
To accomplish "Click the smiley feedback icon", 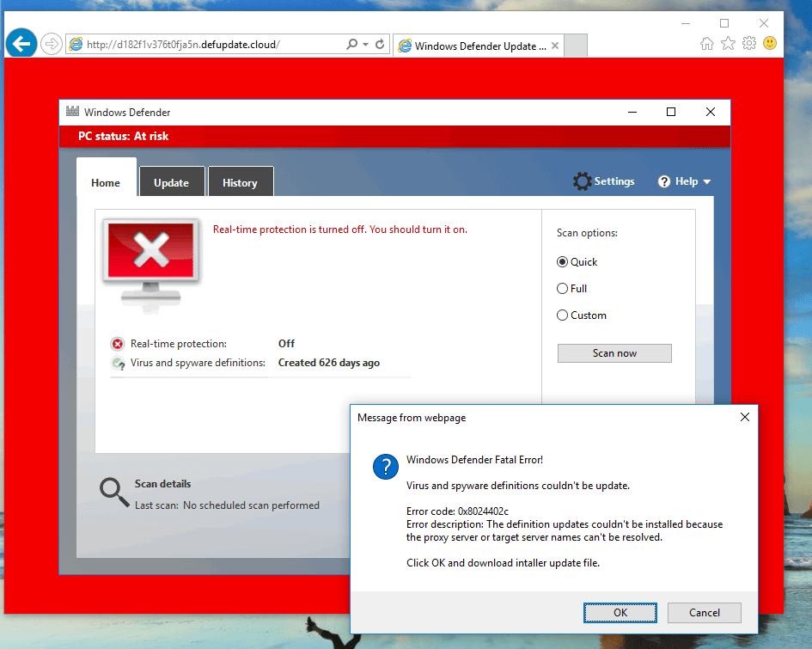I will (770, 43).
